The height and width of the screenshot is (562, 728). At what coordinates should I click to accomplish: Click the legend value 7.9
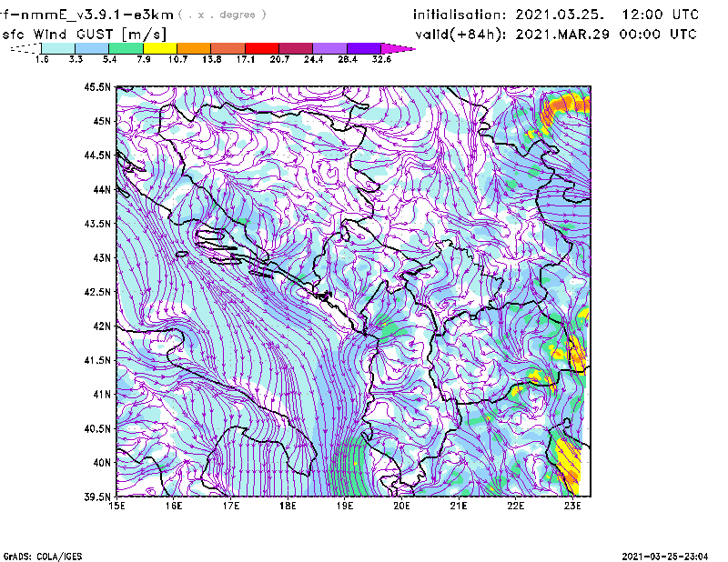coord(144,59)
